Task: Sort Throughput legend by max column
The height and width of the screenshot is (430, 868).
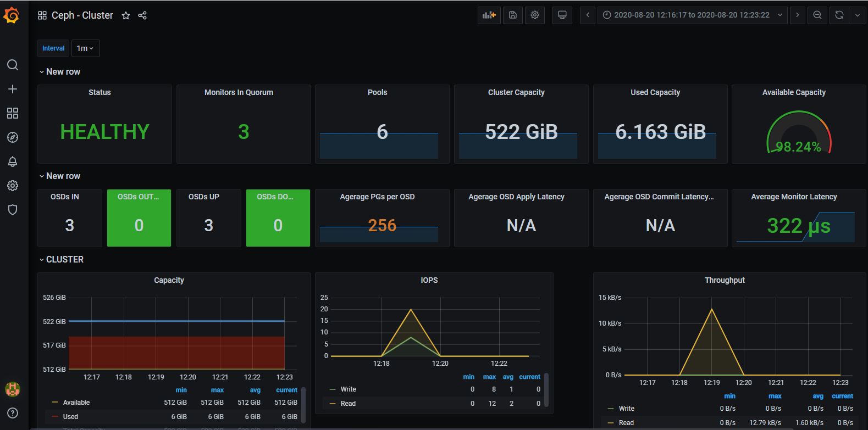Action: point(775,396)
